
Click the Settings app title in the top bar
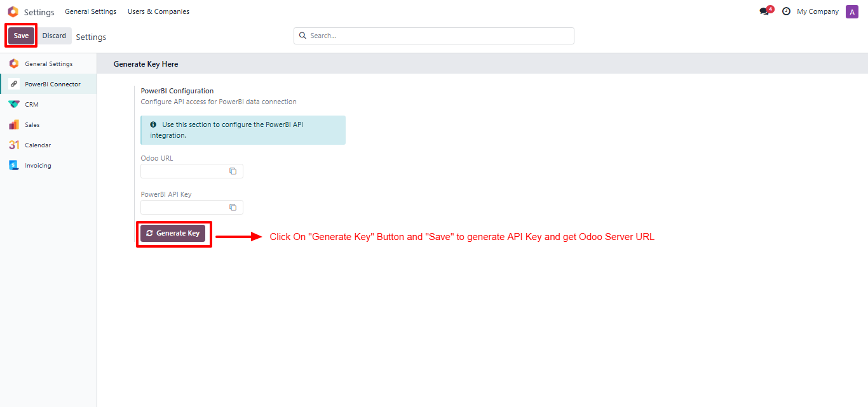[39, 11]
